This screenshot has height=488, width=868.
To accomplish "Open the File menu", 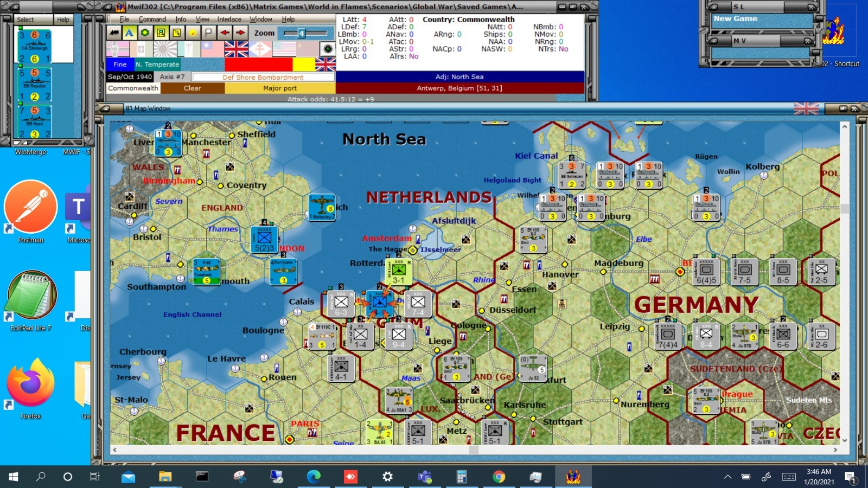I will pyautogui.click(x=124, y=19).
